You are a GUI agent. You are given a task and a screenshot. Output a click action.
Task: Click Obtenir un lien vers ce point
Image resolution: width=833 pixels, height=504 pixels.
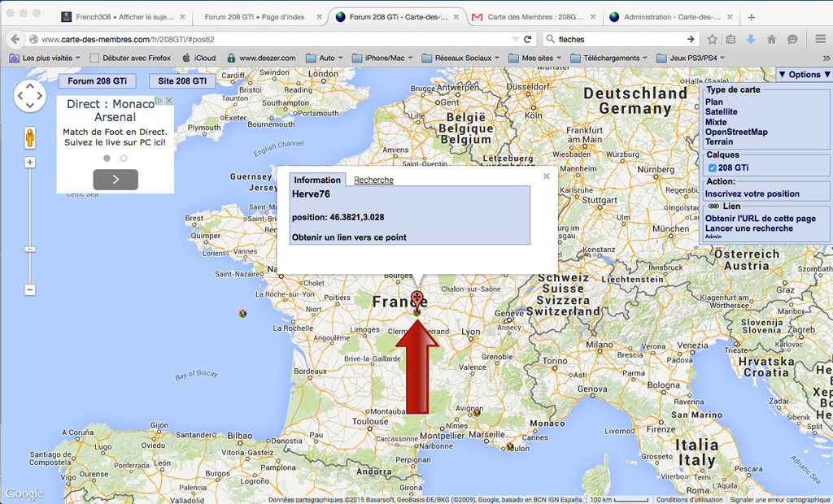click(349, 237)
